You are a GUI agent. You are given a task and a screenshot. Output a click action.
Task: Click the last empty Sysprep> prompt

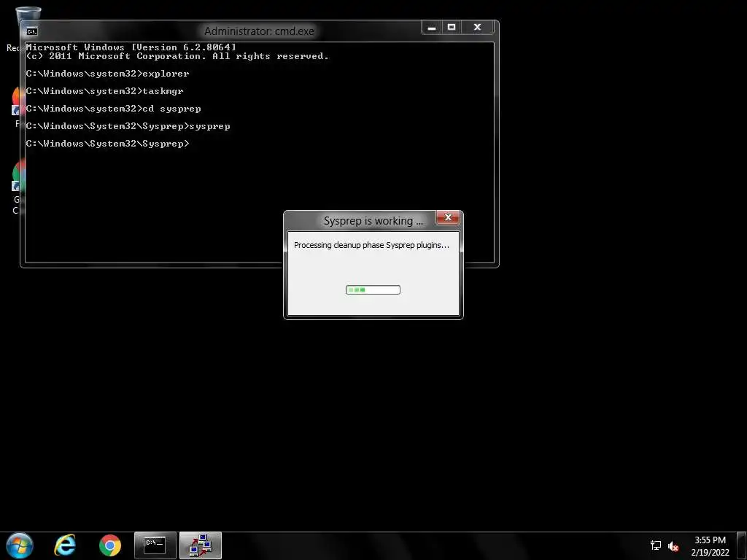click(x=108, y=144)
